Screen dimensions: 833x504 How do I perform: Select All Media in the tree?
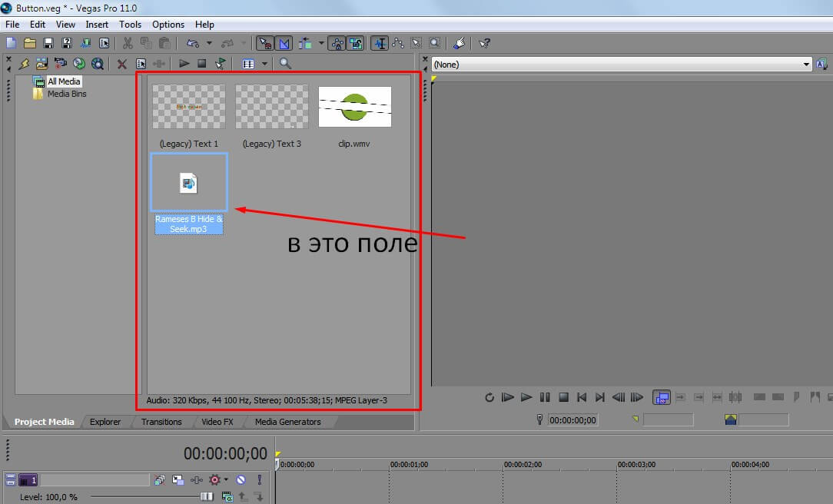pyautogui.click(x=64, y=81)
